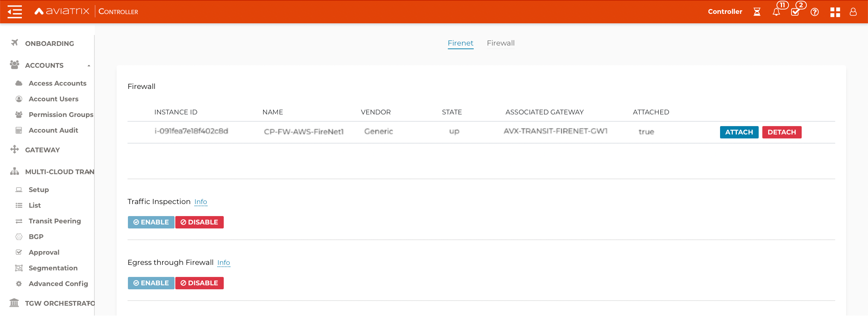This screenshot has height=317, width=868.
Task: Expand the TGW Orchestrator menu label
Action: point(60,303)
